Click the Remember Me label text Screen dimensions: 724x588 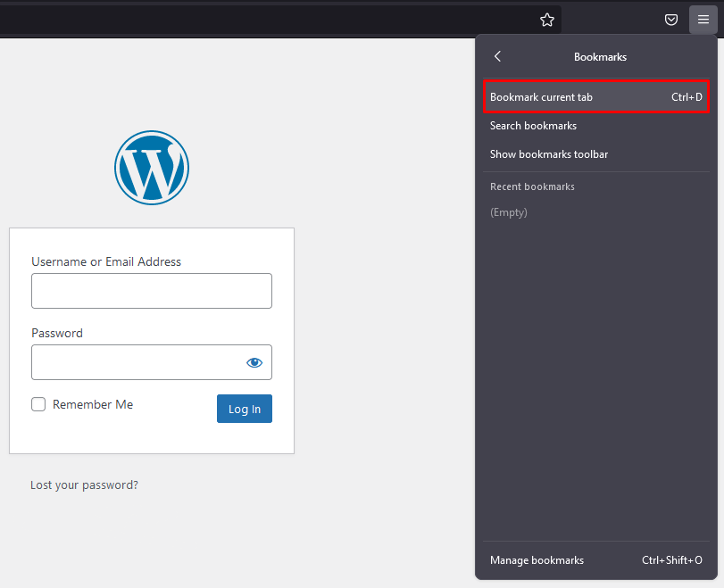pyautogui.click(x=93, y=404)
